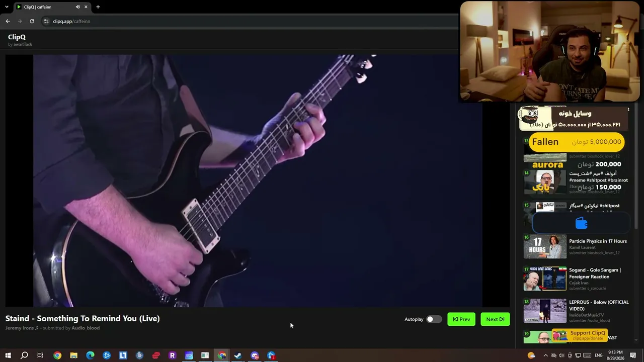Open the touch keyboard tray icon
Viewport: 644px width, 362px height.
click(587, 355)
